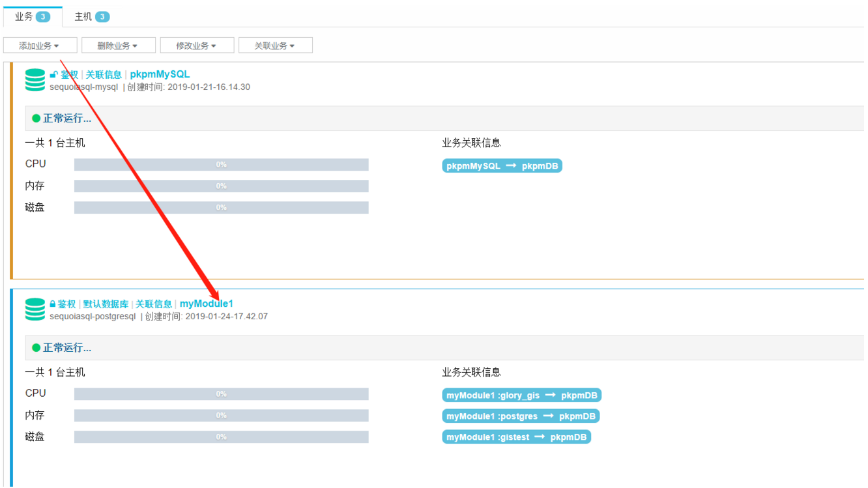Click 一共 1 台主机 text in pkpmMySQL panel
Screen dimensions: 868x488
click(55, 143)
